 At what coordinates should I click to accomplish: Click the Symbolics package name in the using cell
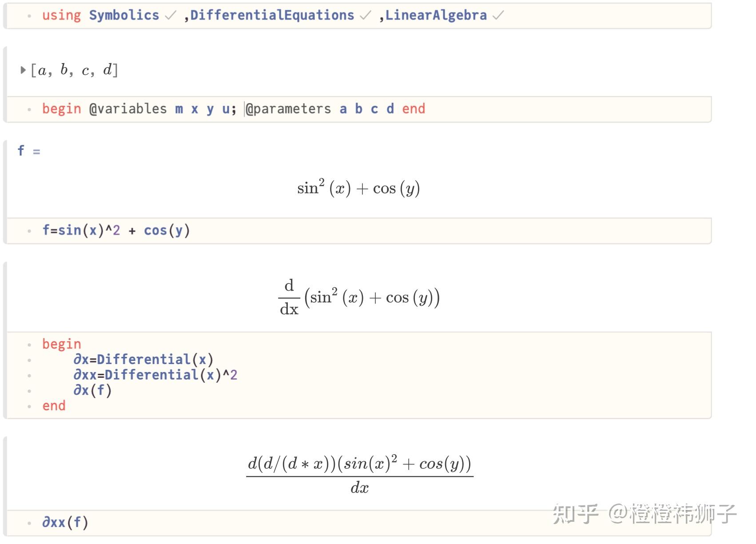pyautogui.click(x=124, y=16)
